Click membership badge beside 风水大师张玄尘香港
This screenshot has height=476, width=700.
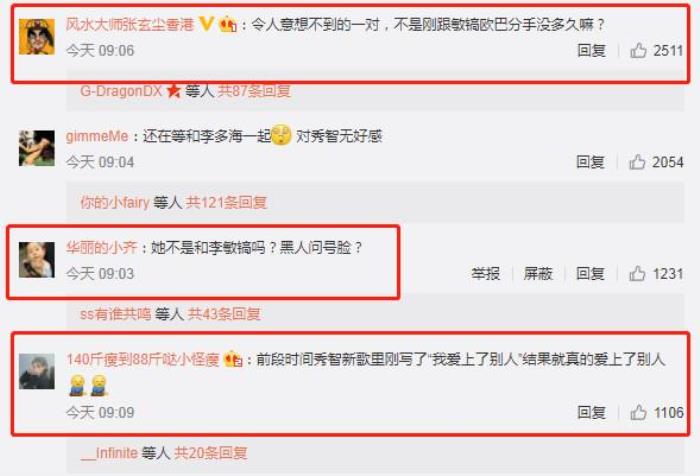tap(228, 24)
